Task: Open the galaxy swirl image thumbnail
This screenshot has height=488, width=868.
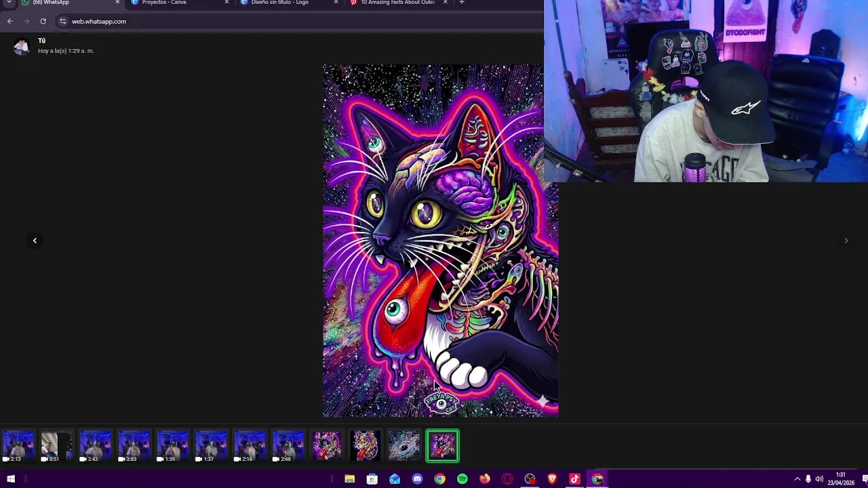Action: [x=404, y=447]
